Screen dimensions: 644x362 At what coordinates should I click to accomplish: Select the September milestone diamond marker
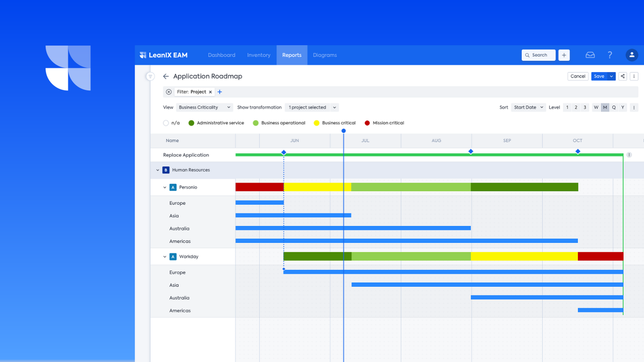point(471,151)
